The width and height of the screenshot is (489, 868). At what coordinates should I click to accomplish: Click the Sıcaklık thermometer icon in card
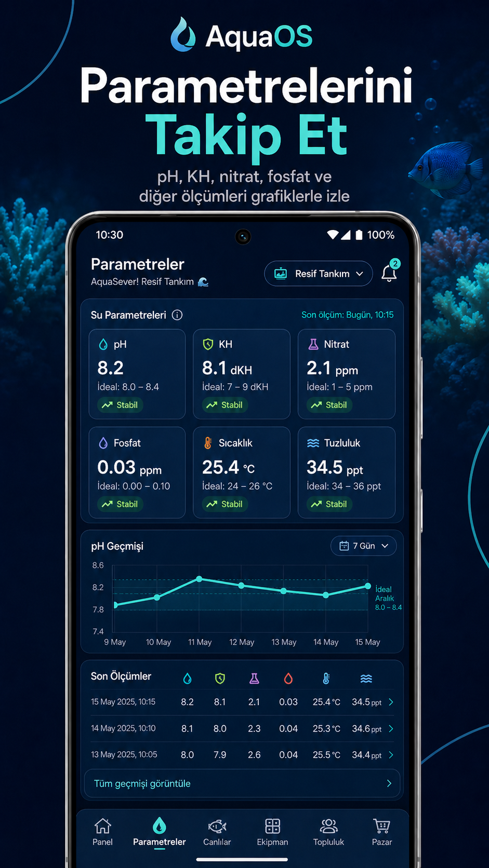tap(208, 443)
